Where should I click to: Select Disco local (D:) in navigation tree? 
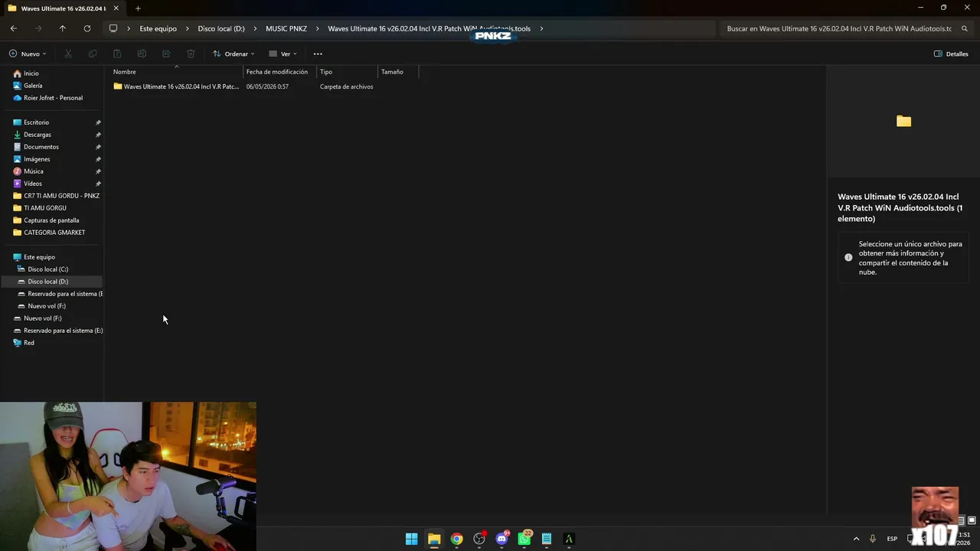click(x=52, y=282)
